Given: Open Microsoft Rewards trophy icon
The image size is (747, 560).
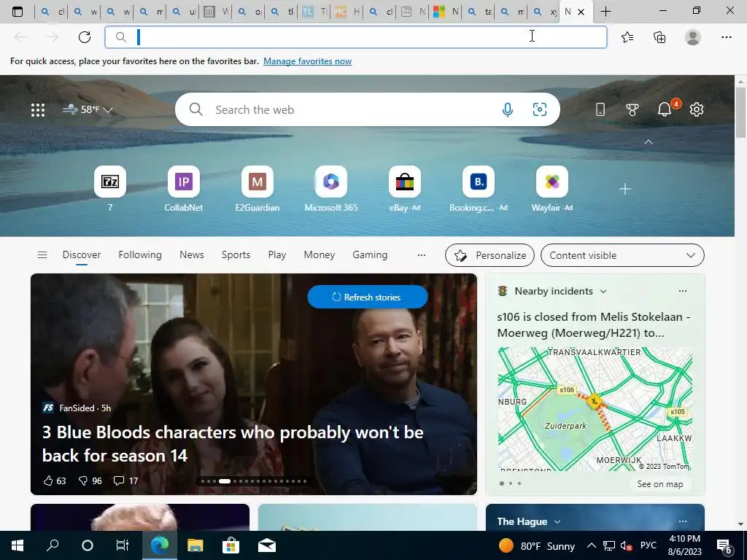Looking at the screenshot, I should 632,109.
